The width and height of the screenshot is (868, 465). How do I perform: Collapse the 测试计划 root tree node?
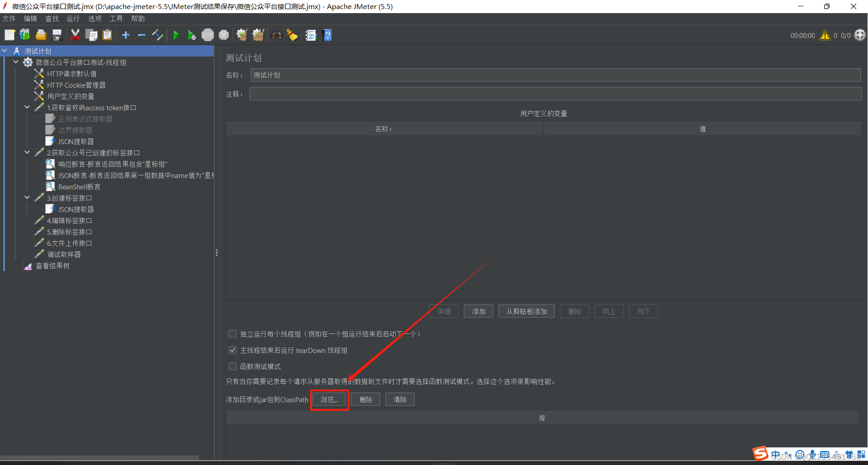5,51
